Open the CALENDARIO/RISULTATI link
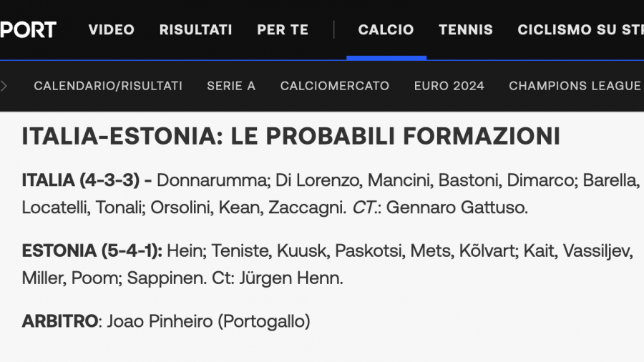644x362 pixels. (x=108, y=86)
